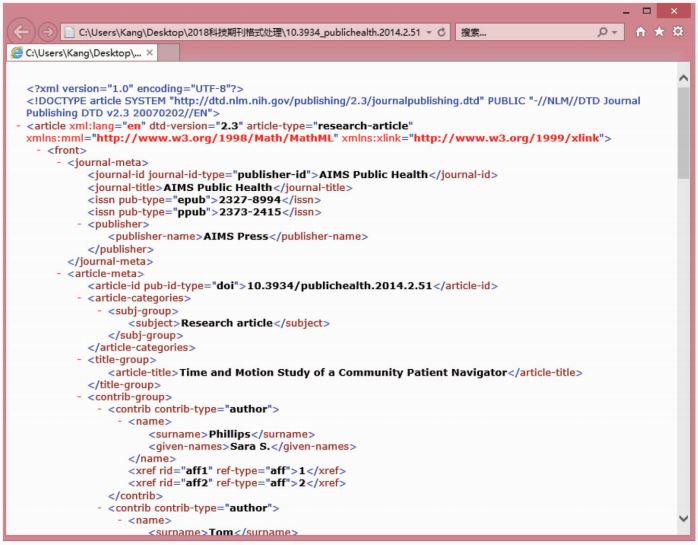Click the DOI 10.3934/publichealth.2014.2.51 in article-id
The width and height of the screenshot is (698, 545).
click(340, 286)
